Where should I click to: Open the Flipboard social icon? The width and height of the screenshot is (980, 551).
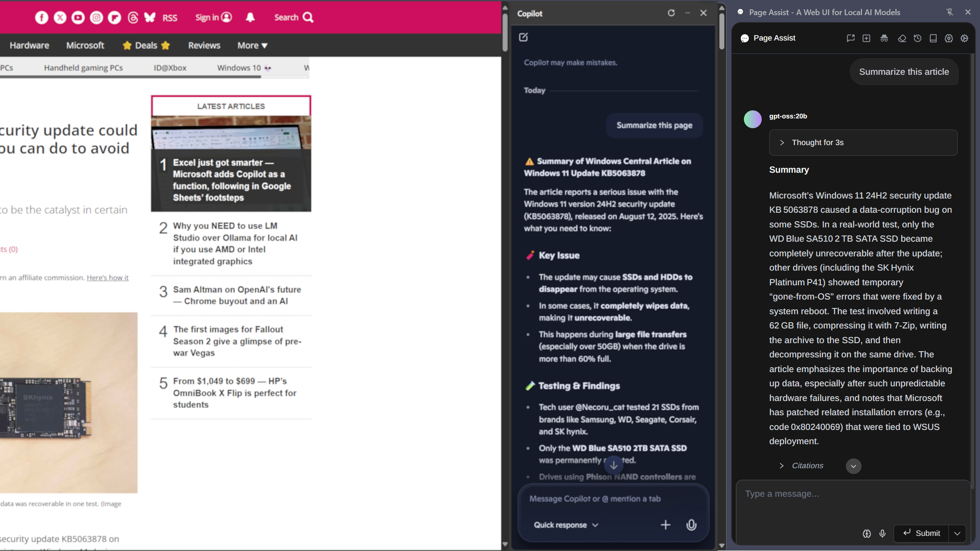point(114,17)
